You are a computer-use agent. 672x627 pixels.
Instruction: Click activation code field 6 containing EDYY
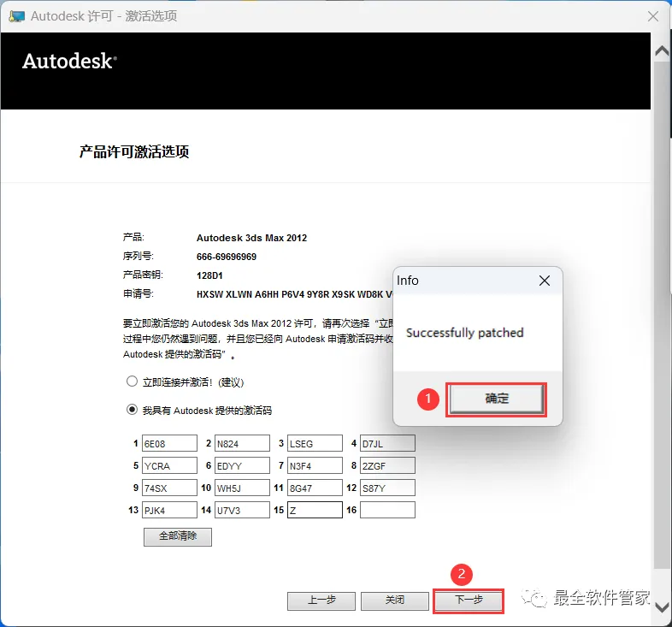(242, 465)
